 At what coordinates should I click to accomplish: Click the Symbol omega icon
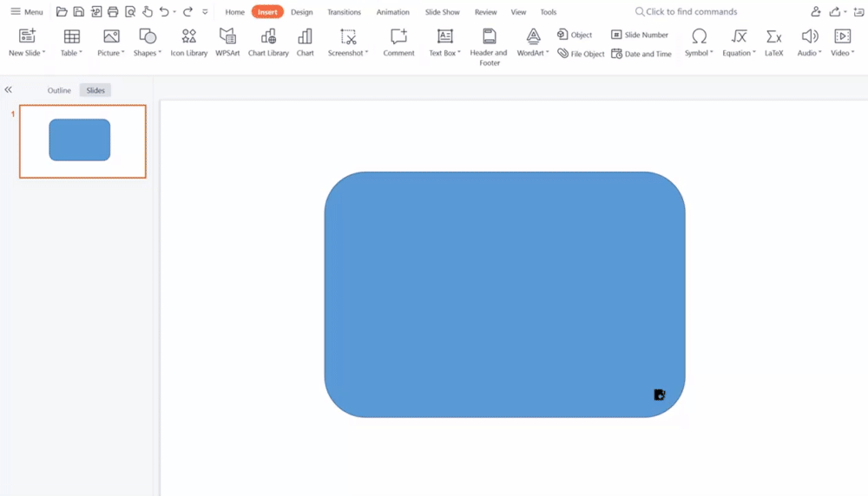[x=699, y=36]
